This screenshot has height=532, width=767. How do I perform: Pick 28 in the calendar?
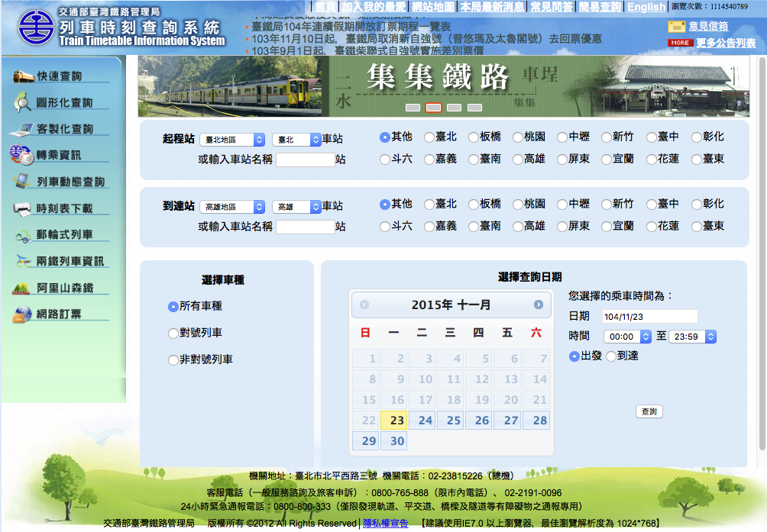(x=536, y=420)
